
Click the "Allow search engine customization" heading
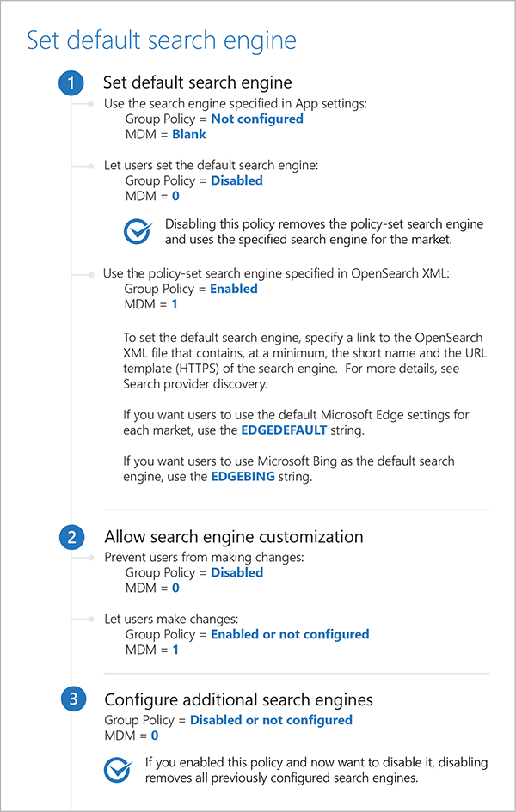[233, 537]
